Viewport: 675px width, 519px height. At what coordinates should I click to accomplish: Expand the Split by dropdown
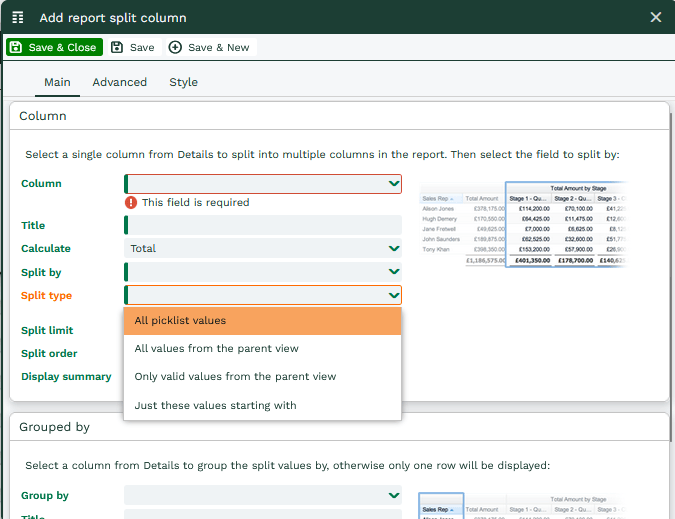coord(263,272)
